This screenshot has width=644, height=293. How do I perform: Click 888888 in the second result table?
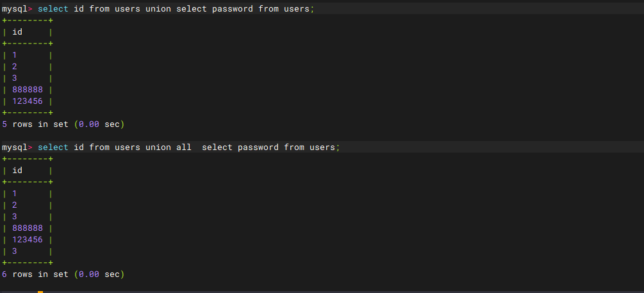(x=28, y=228)
